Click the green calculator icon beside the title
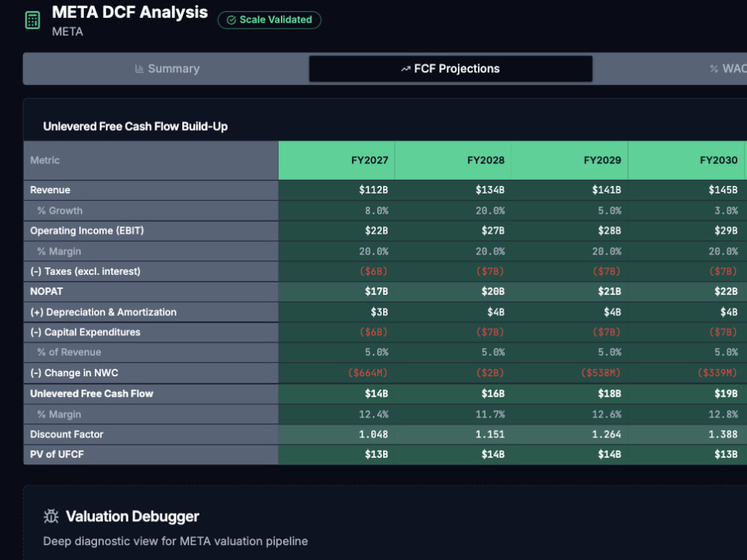This screenshot has height=560, width=747. pyautogui.click(x=32, y=20)
